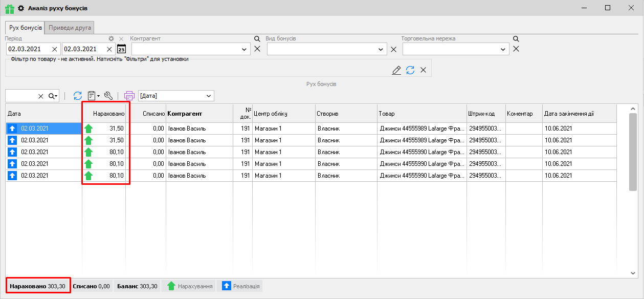The height and width of the screenshot is (299, 644).
Task: Toggle the Реалізація legend filter
Action: [x=239, y=286]
